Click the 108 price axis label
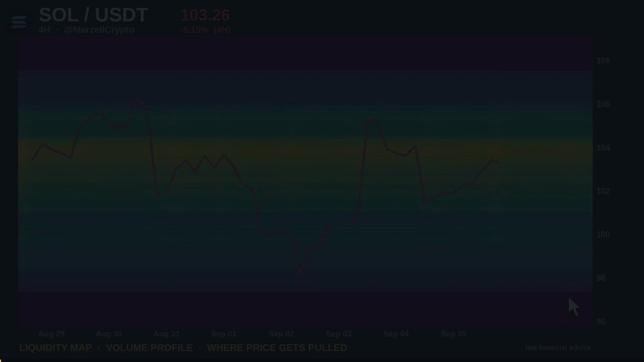 click(603, 61)
